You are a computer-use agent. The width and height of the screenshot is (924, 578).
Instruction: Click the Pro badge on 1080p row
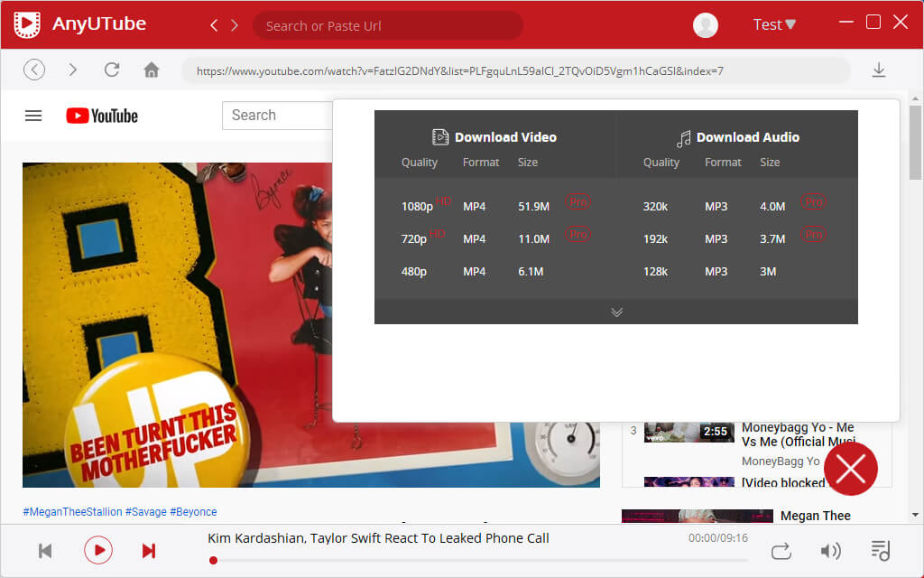578,201
